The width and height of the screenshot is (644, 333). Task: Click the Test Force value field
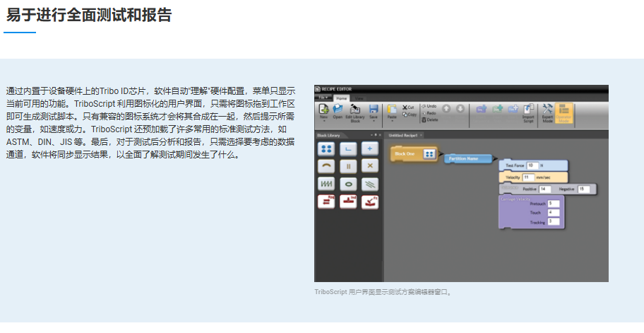[x=532, y=165]
